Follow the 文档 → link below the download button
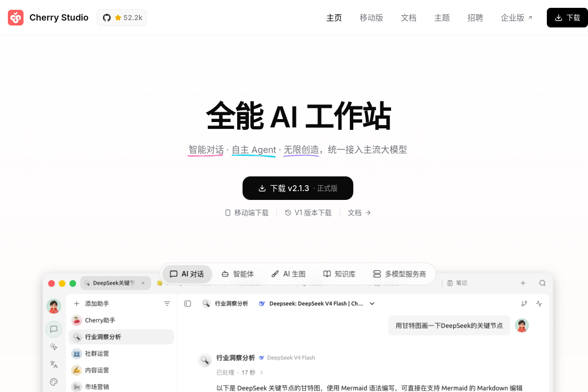Viewport: 588px width, 392px height. [x=359, y=213]
